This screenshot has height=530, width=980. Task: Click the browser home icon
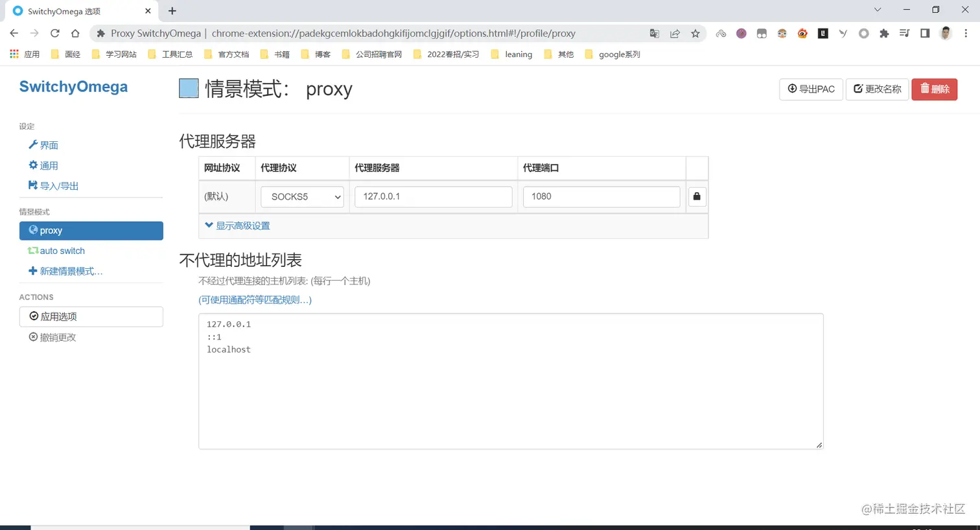click(x=75, y=34)
